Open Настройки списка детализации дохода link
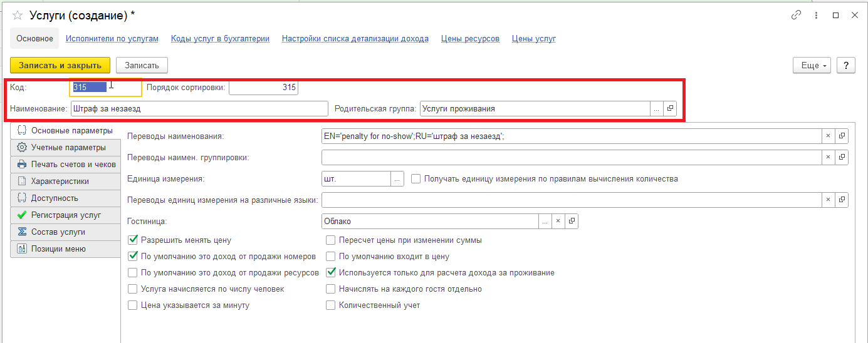 coord(355,39)
